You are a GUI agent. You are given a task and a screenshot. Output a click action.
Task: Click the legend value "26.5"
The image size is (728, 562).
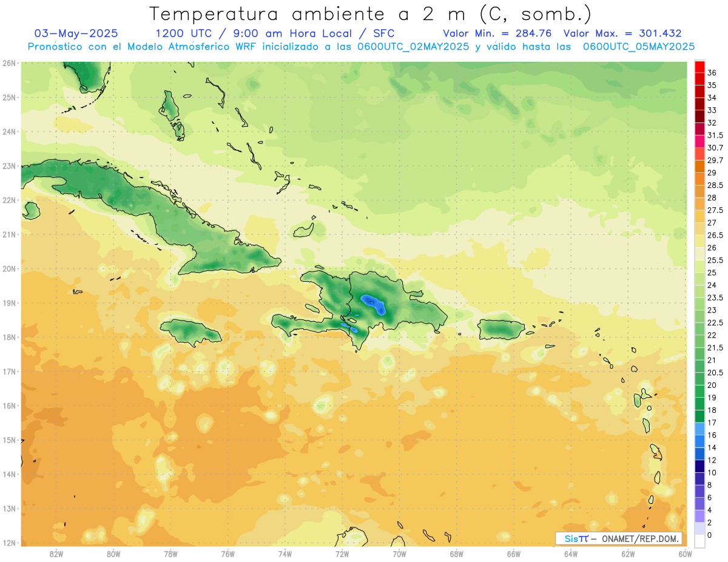(715, 235)
